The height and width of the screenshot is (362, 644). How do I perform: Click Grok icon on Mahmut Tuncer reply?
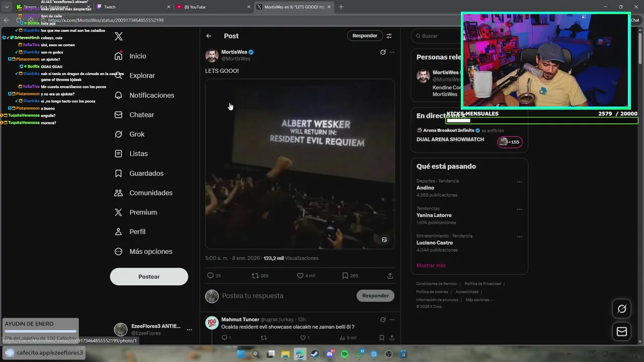pyautogui.click(x=383, y=320)
